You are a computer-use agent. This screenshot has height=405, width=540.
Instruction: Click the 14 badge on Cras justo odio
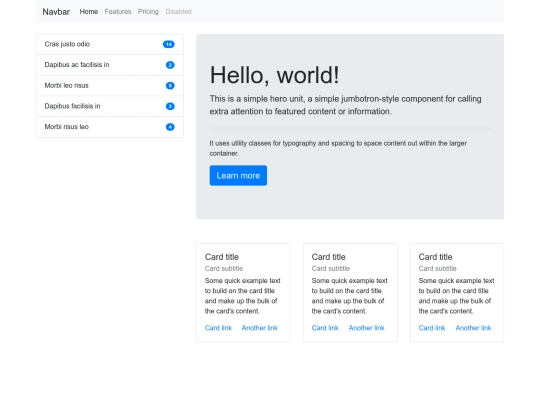pyautogui.click(x=169, y=44)
